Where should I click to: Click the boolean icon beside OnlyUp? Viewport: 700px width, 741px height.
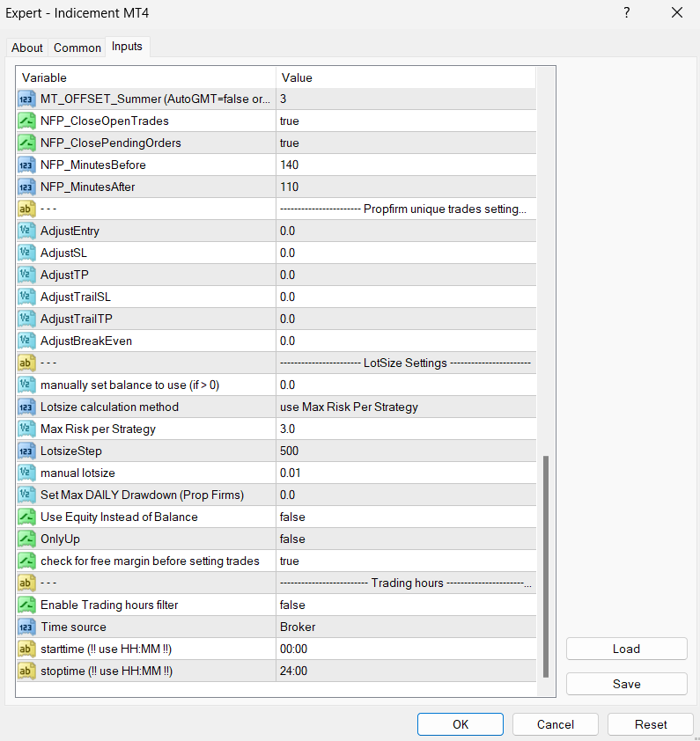coord(26,539)
